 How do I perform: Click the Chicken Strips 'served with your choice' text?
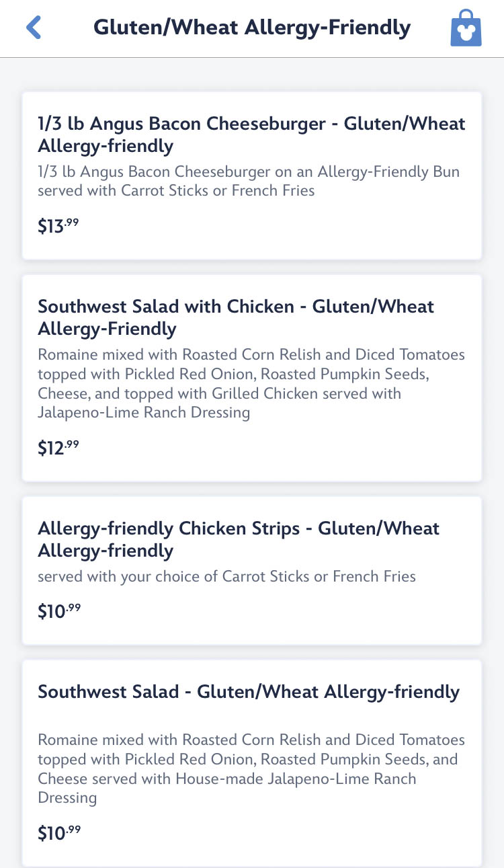click(226, 576)
